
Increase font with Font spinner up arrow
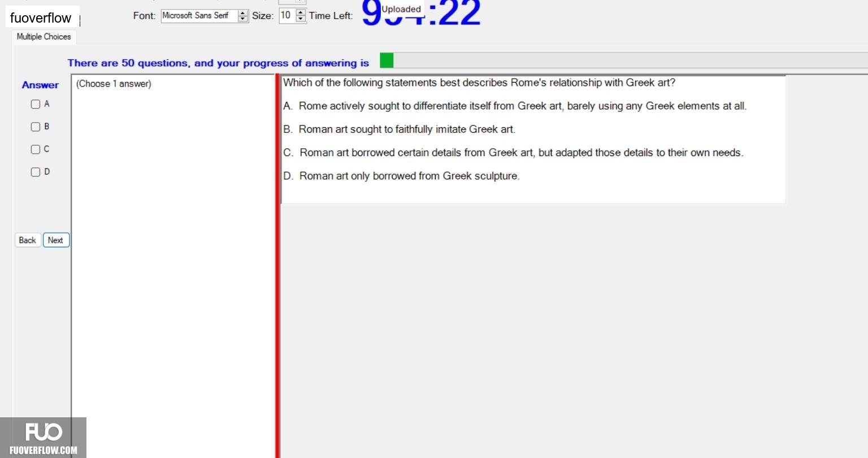pyautogui.click(x=243, y=12)
